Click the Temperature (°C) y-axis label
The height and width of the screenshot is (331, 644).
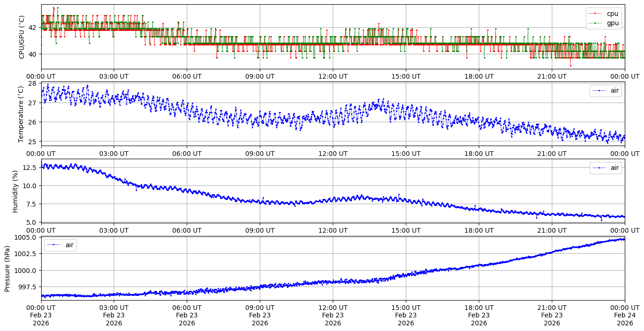pyautogui.click(x=21, y=114)
